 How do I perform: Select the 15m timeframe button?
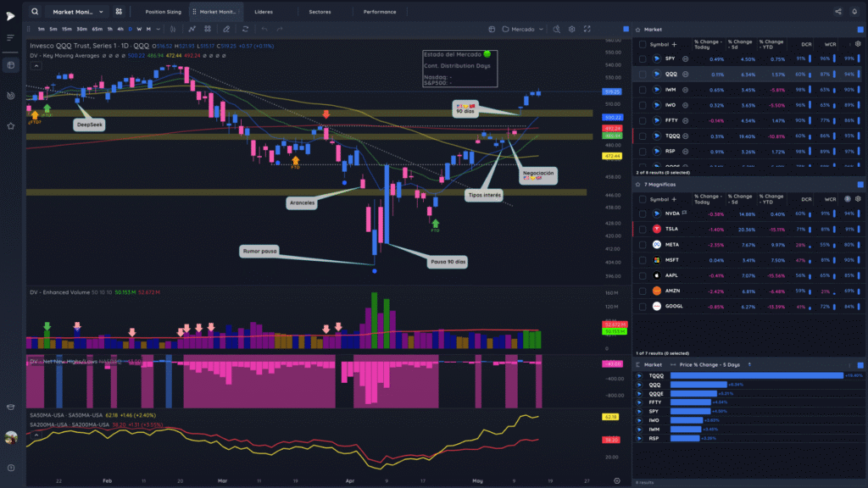(x=66, y=30)
